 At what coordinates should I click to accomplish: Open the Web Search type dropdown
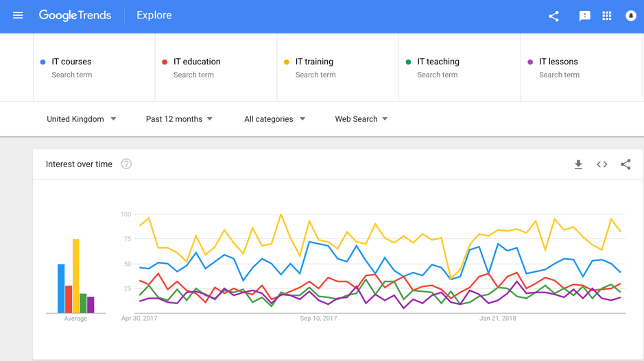[x=361, y=119]
